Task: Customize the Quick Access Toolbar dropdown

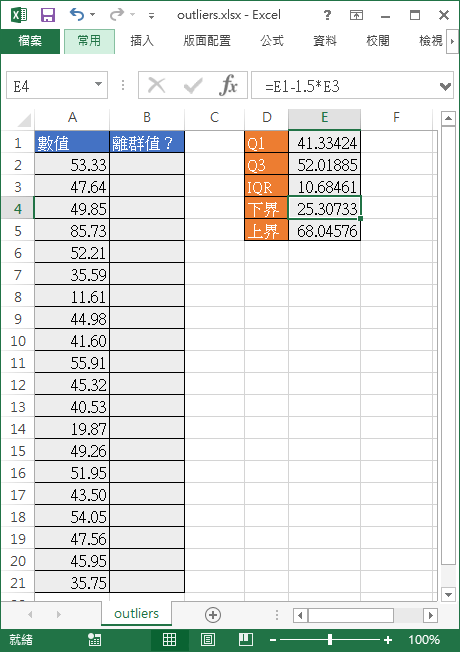Action: [x=151, y=16]
